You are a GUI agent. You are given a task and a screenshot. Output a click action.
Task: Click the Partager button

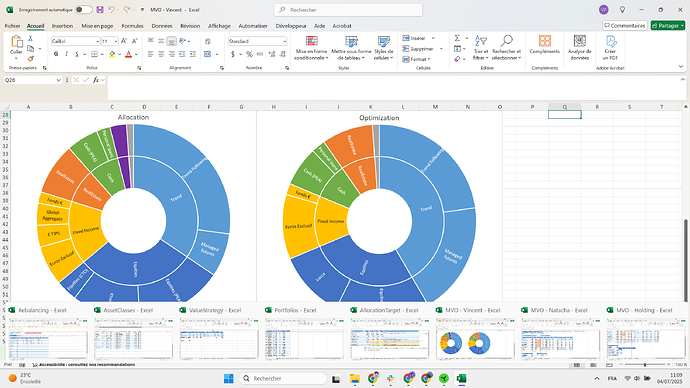click(668, 26)
